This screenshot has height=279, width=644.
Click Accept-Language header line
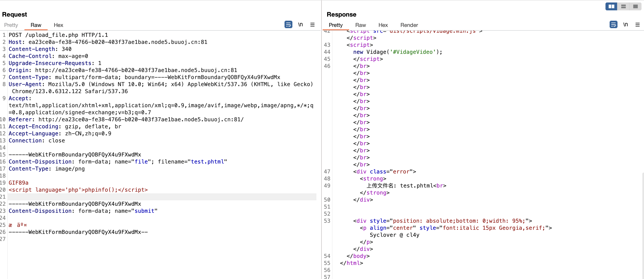point(60,133)
